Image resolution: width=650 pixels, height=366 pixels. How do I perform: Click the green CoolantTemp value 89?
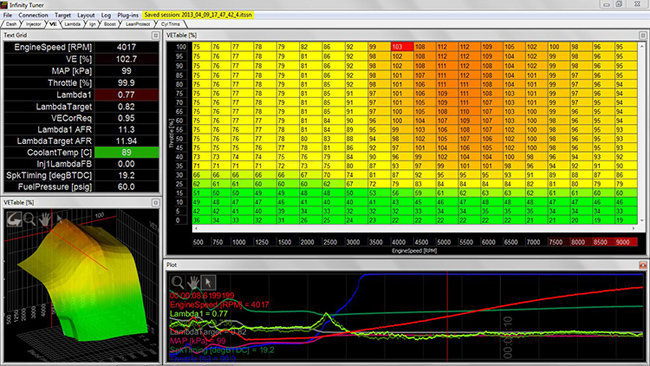click(x=126, y=153)
